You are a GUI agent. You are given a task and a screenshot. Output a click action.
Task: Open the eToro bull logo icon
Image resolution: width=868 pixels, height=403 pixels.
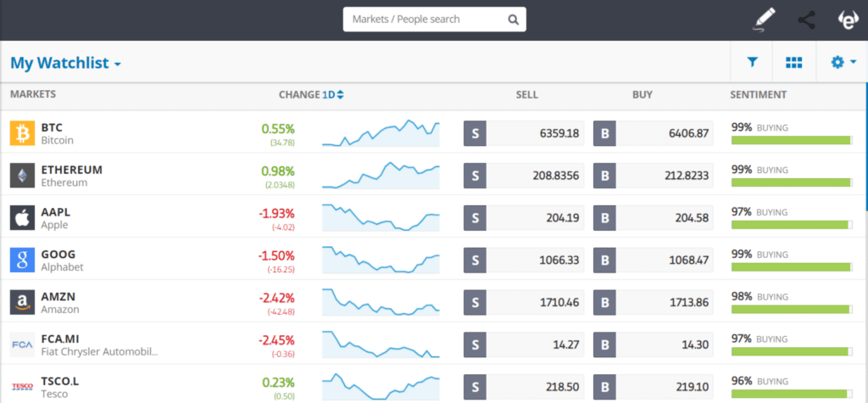click(x=848, y=20)
